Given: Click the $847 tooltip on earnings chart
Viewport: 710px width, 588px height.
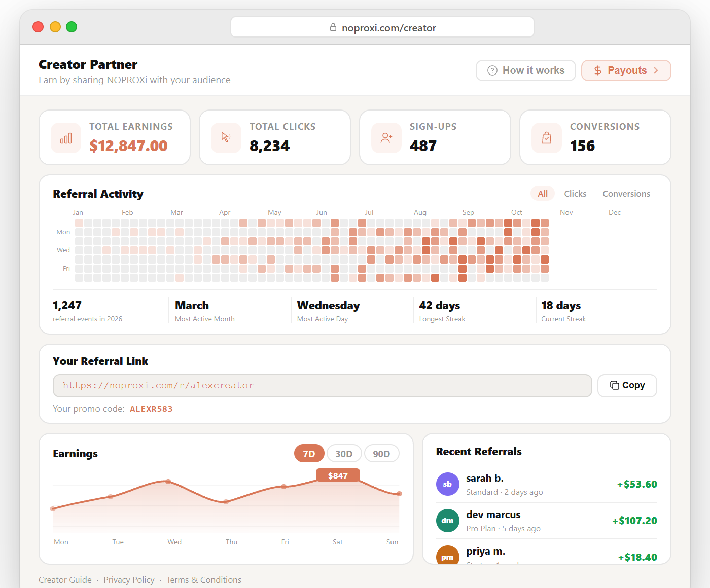Looking at the screenshot, I should (x=338, y=475).
